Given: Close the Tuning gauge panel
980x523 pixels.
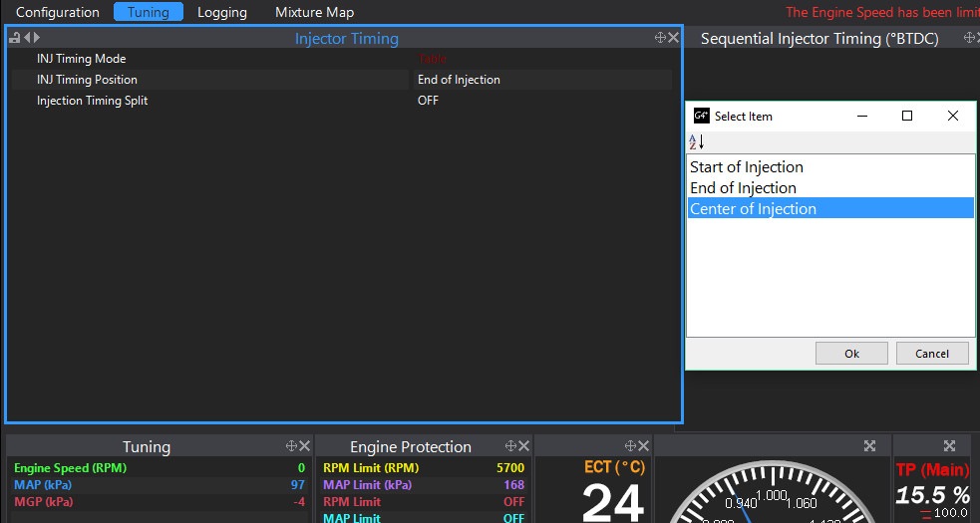Looking at the screenshot, I should click(304, 446).
